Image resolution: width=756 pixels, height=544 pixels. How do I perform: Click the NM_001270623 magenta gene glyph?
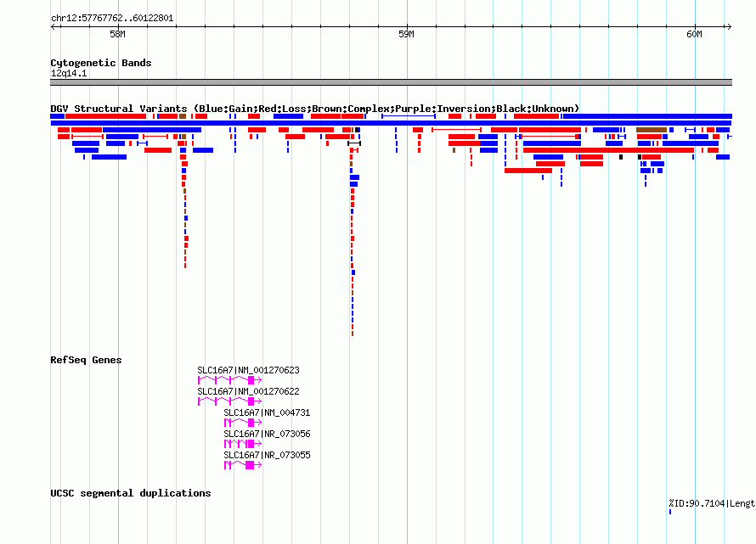coord(229,380)
